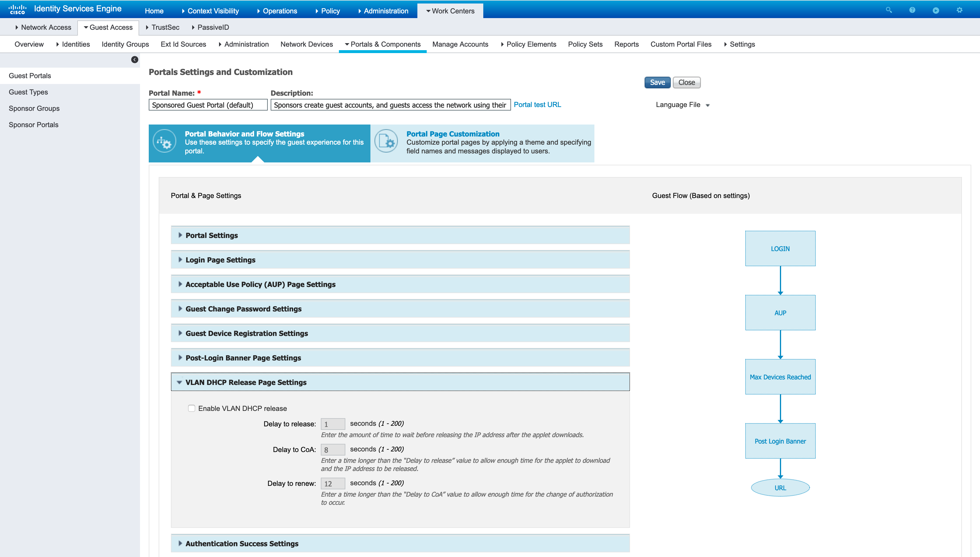This screenshot has width=980, height=557.
Task: Expand Post-Login Banner Page Settings
Action: (x=400, y=358)
